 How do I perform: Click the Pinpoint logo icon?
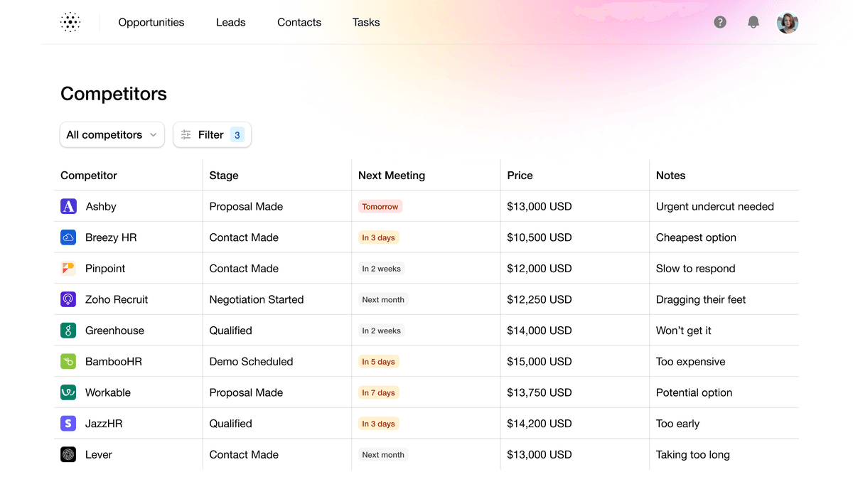point(68,269)
